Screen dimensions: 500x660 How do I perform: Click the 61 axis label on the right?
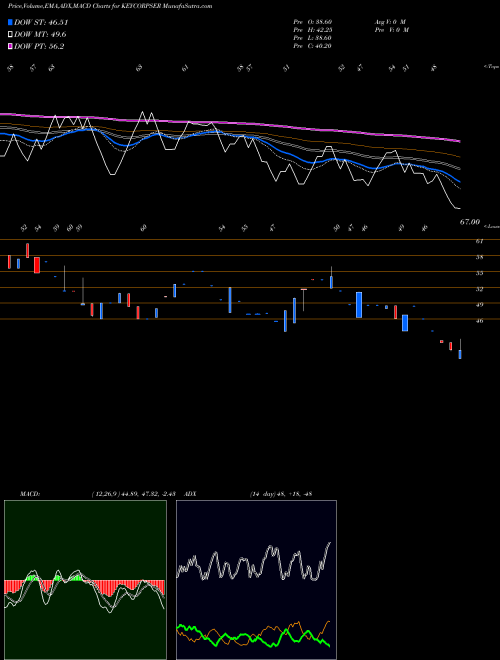pos(479,241)
